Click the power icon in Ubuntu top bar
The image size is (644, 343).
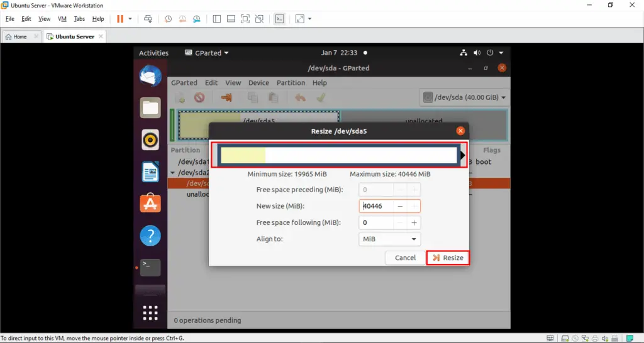pos(489,53)
